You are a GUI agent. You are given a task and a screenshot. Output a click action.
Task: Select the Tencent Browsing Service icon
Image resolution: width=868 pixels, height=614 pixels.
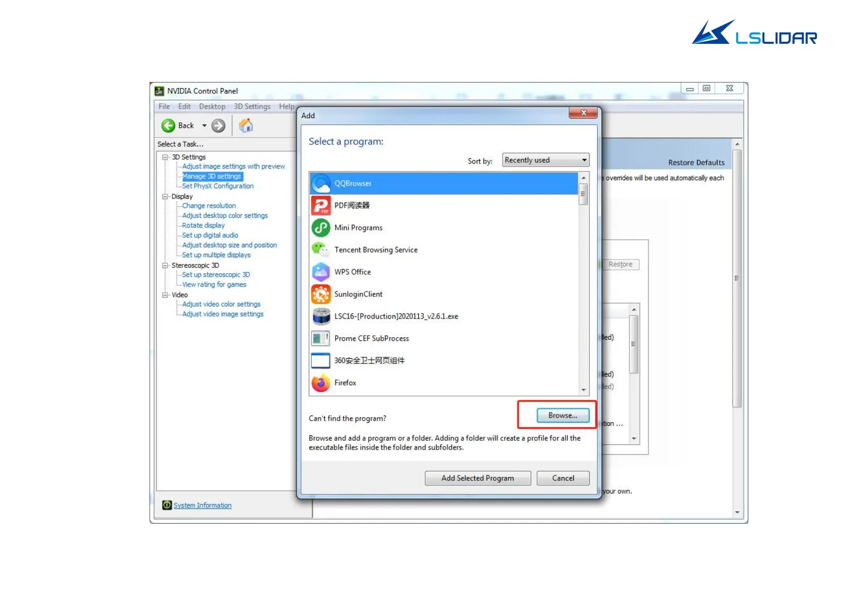tap(321, 250)
